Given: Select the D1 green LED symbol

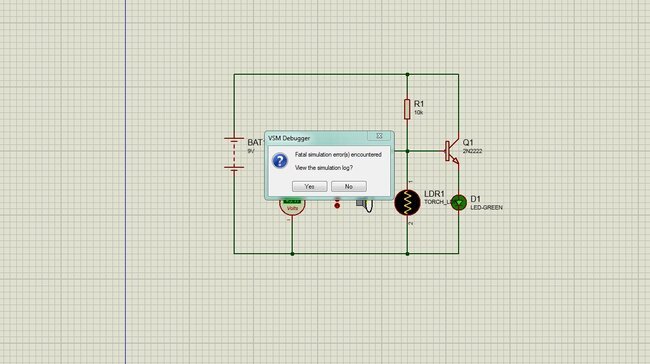Looking at the screenshot, I should coord(458,203).
